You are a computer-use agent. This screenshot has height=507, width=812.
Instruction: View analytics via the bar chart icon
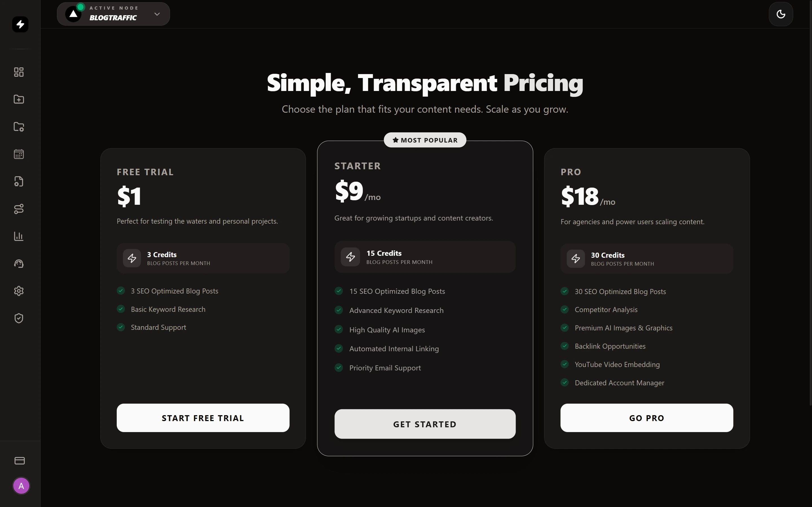pyautogui.click(x=19, y=236)
